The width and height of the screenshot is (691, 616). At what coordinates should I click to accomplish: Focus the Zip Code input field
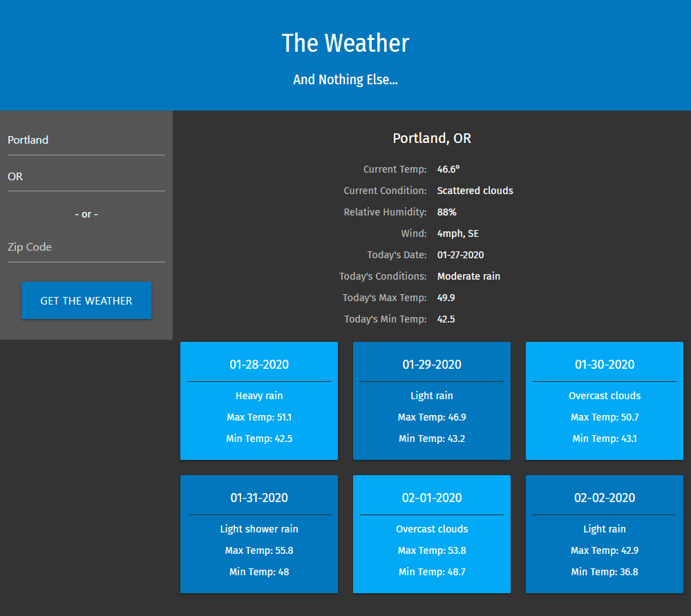(x=86, y=247)
